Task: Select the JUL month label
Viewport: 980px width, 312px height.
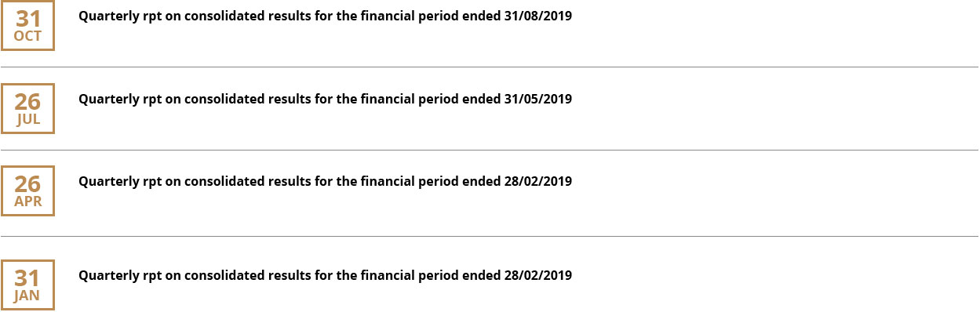Action: point(28,119)
